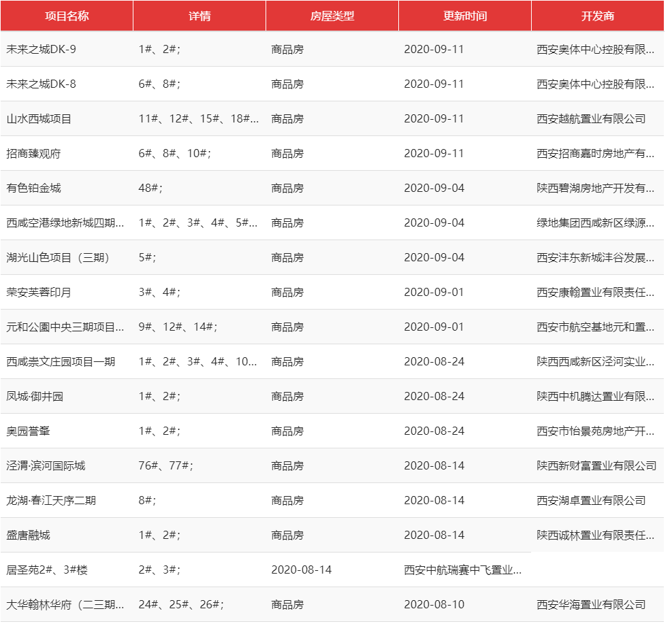
Task: Open project 元和公園中央三期项目
Action: tap(65, 327)
